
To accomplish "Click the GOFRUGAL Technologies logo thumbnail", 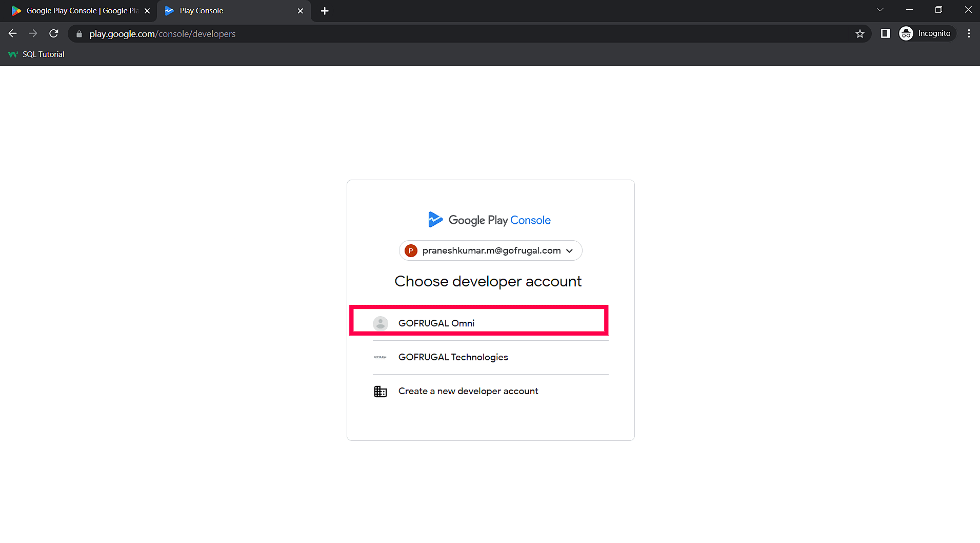I will pos(381,357).
